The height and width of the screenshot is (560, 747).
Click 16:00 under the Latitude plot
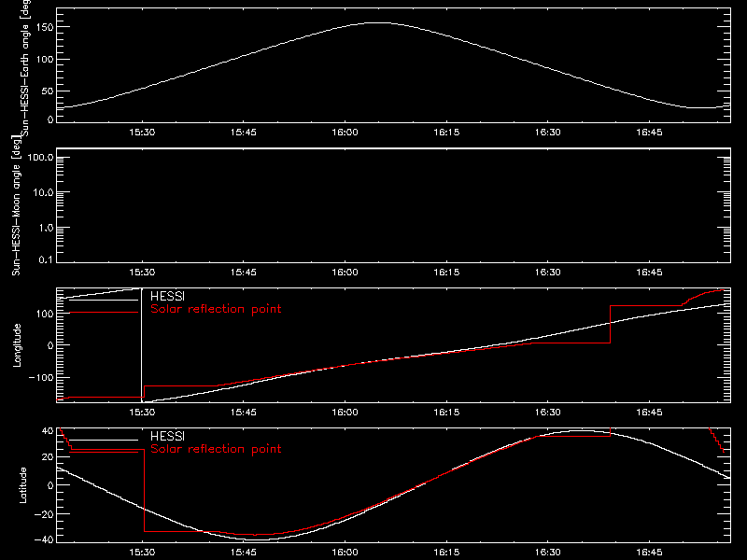tap(345, 553)
